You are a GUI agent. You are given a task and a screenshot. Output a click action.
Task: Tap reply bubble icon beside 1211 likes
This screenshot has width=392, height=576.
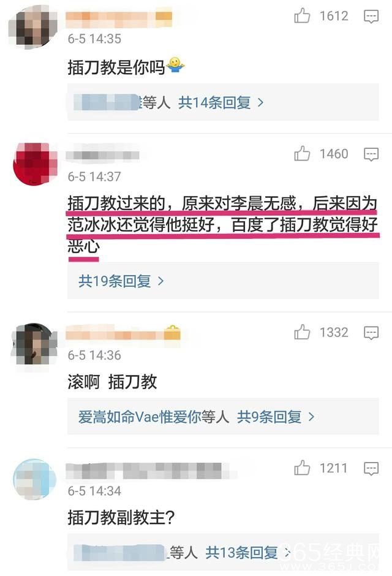pyautogui.click(x=371, y=469)
